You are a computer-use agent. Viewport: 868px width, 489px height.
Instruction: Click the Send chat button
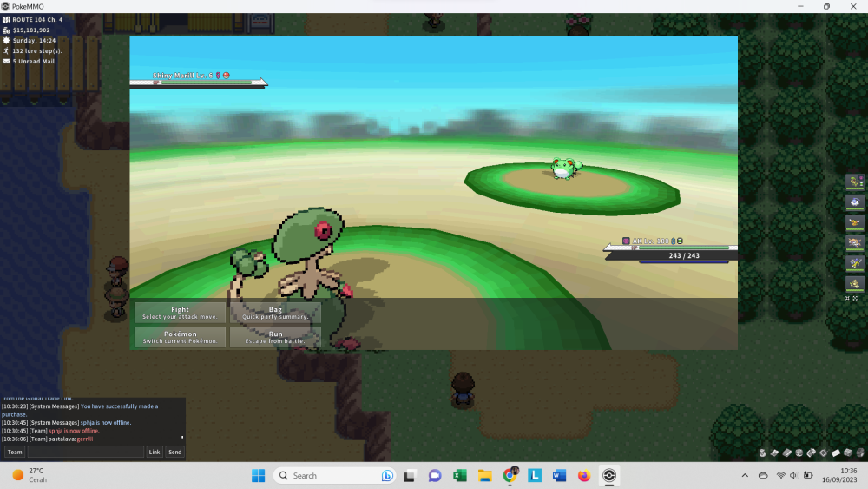[x=175, y=452]
